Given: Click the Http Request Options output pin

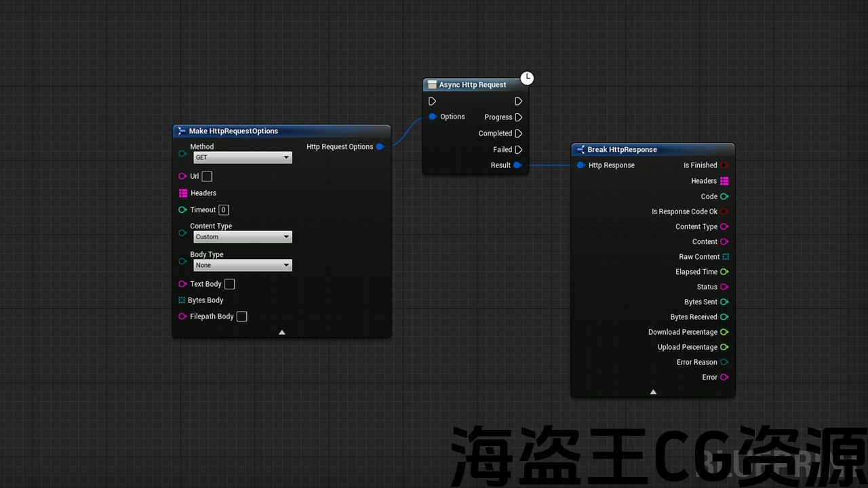Looking at the screenshot, I should (380, 146).
